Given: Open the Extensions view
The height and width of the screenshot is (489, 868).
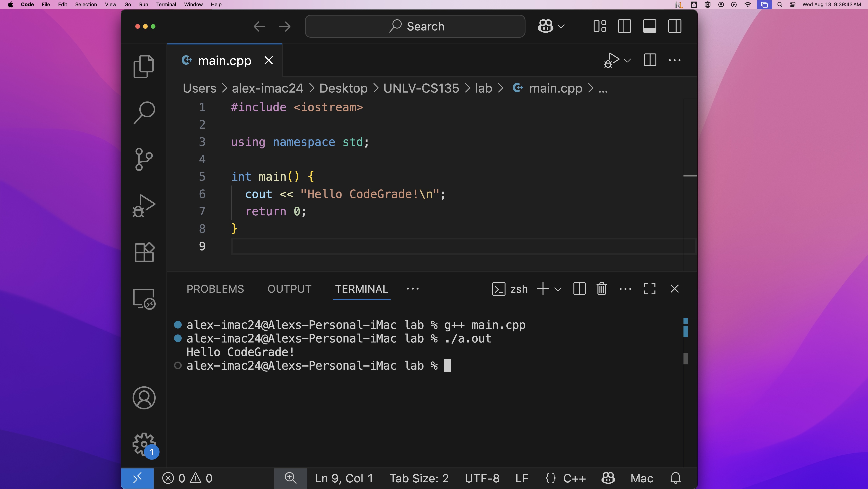Looking at the screenshot, I should tap(144, 252).
